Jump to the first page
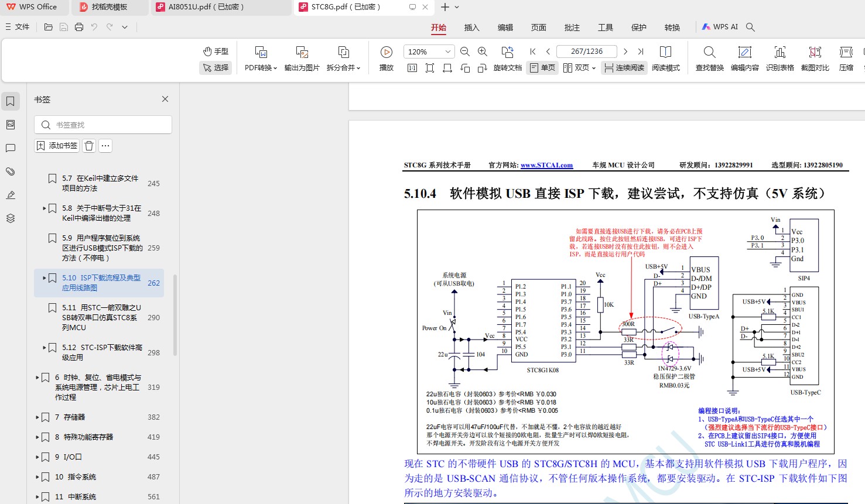The height and width of the screenshot is (504, 865). pos(533,52)
